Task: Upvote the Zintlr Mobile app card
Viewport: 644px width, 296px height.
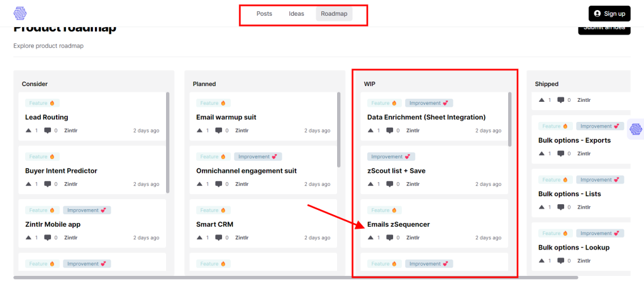Action: (28, 238)
